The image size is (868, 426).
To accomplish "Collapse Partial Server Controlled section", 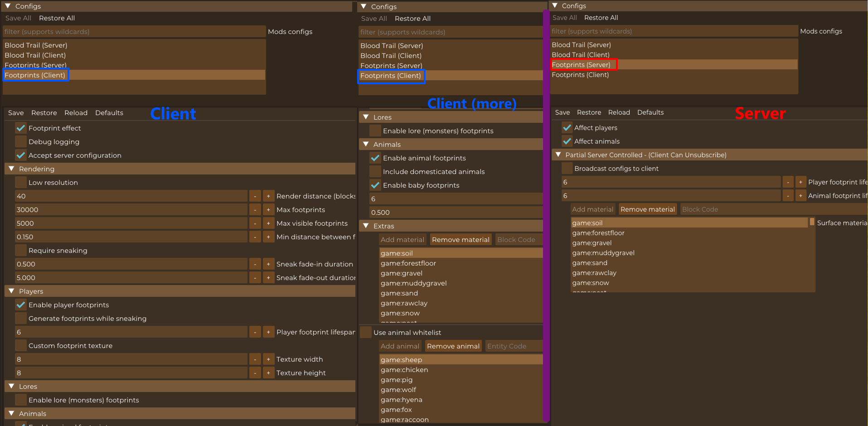I will coord(558,155).
